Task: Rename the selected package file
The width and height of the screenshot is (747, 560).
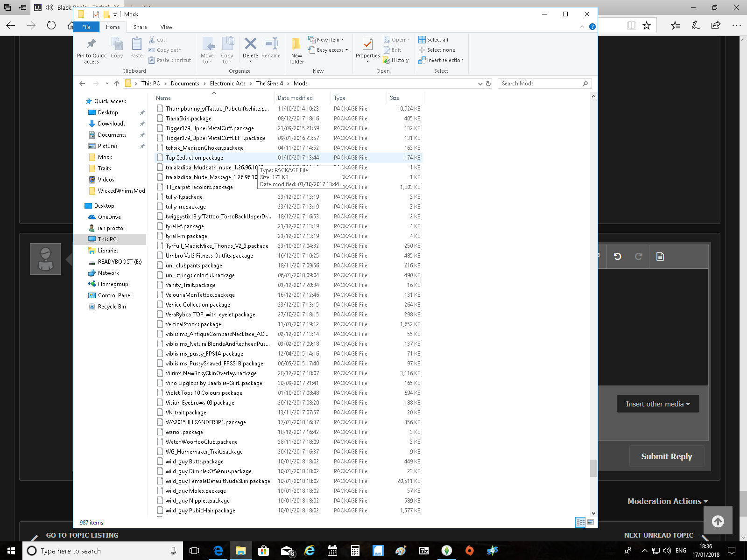Action: 271,48
